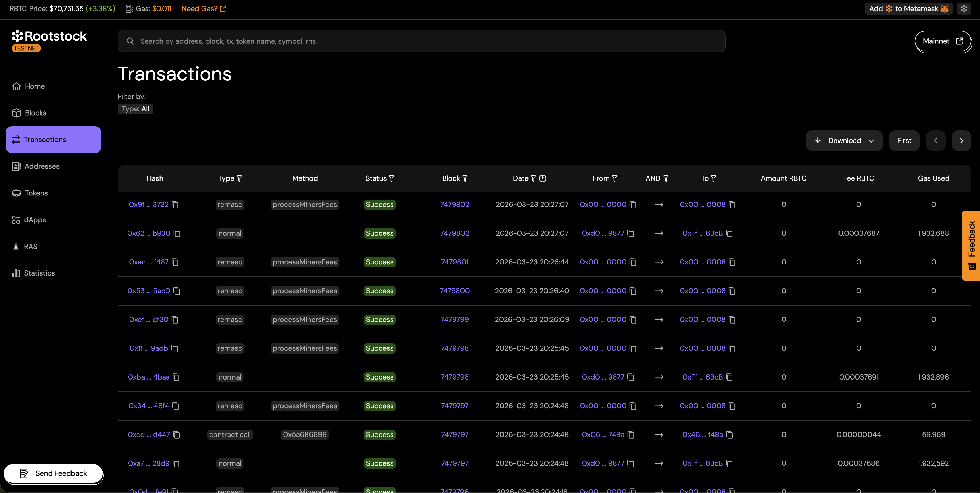Viewport: 980px width, 493px height.
Task: Open the RAS section
Action: coord(31,246)
